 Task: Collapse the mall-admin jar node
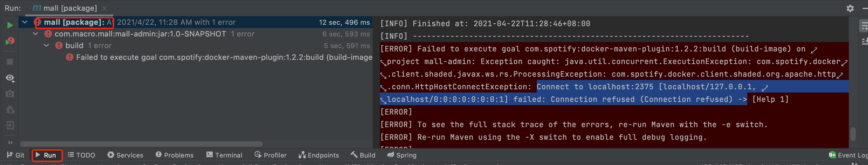tap(36, 34)
